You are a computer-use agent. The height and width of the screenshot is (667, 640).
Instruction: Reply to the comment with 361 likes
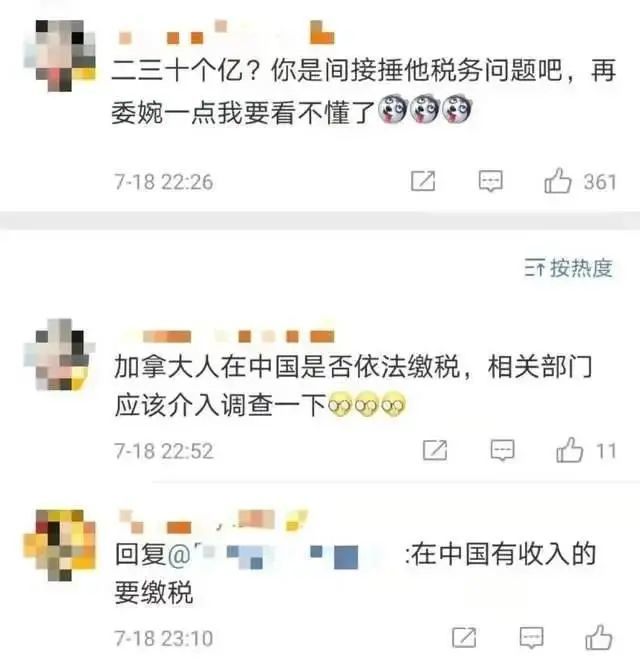coord(491,182)
